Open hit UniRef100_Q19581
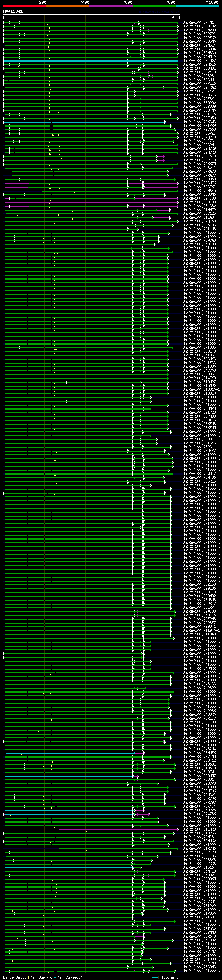The image size is (222, 980). 199,764
